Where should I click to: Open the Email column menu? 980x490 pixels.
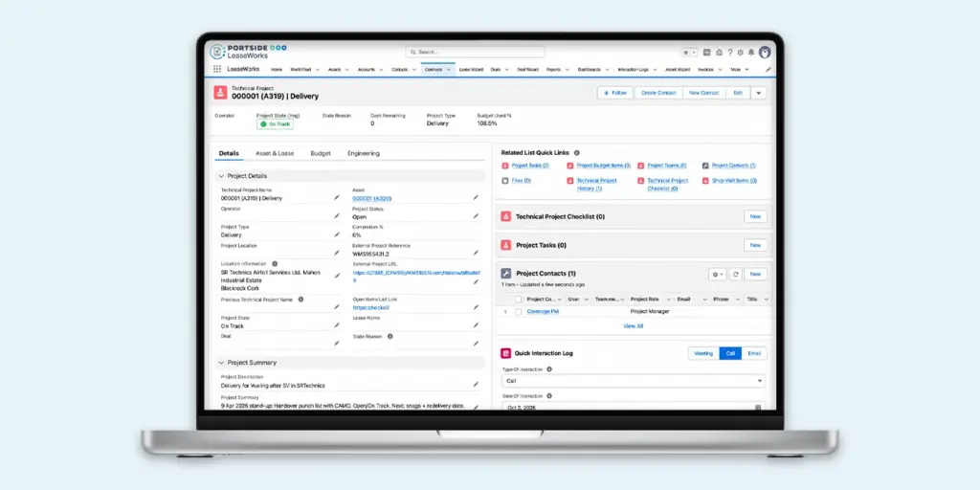[703, 300]
